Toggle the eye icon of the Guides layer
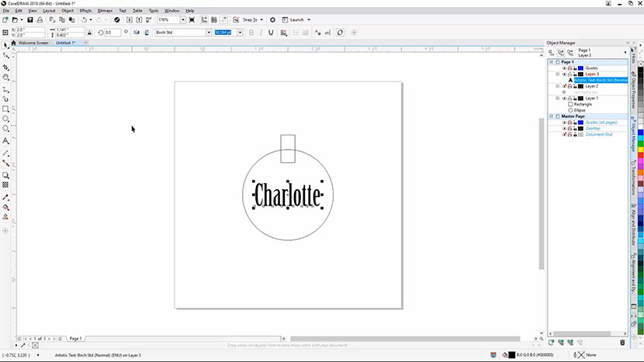This screenshot has width=644, height=362. [x=564, y=68]
